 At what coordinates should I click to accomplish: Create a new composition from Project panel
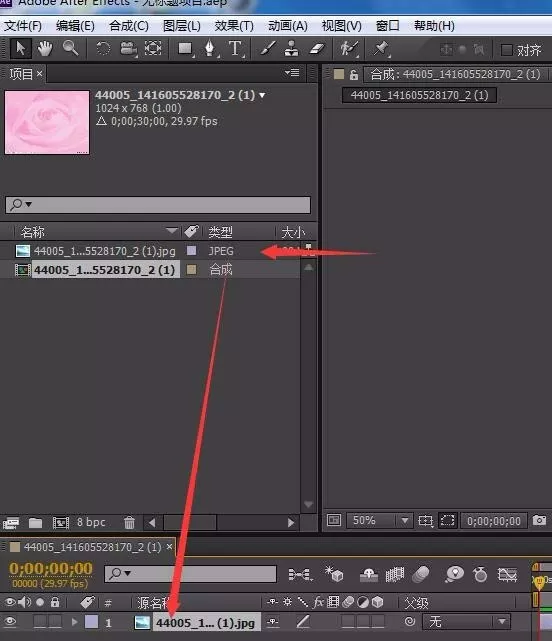point(61,523)
